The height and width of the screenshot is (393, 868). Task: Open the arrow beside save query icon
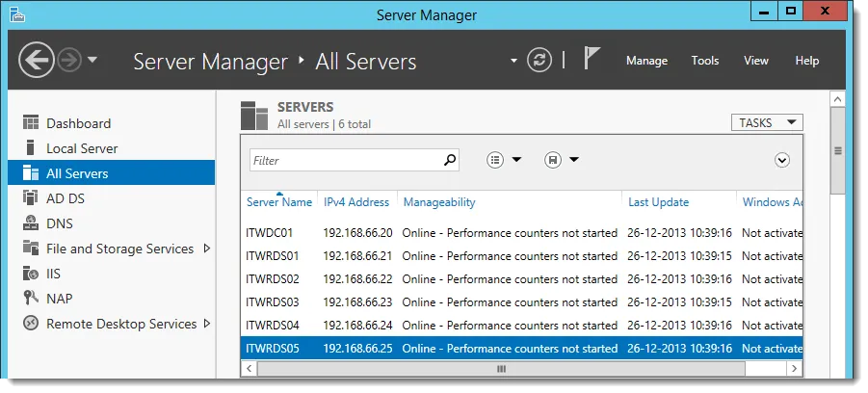(574, 159)
